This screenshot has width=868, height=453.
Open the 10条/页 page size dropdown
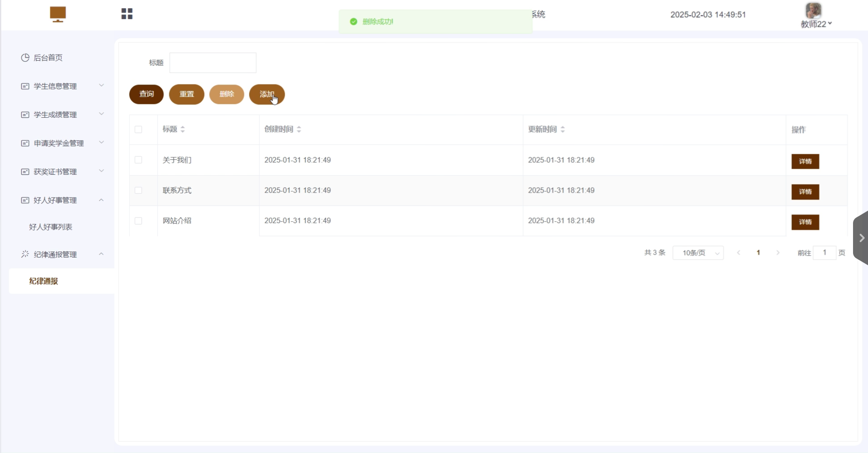point(698,253)
